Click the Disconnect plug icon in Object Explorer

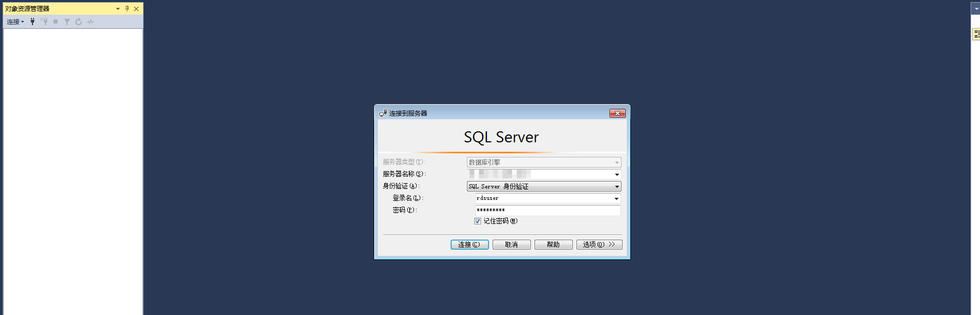coord(44,21)
